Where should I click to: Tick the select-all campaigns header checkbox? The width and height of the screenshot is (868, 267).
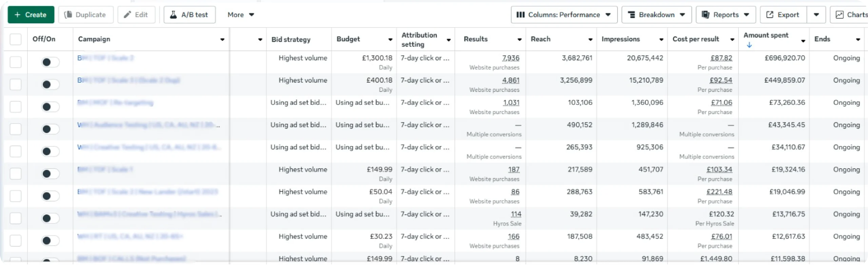(16, 39)
